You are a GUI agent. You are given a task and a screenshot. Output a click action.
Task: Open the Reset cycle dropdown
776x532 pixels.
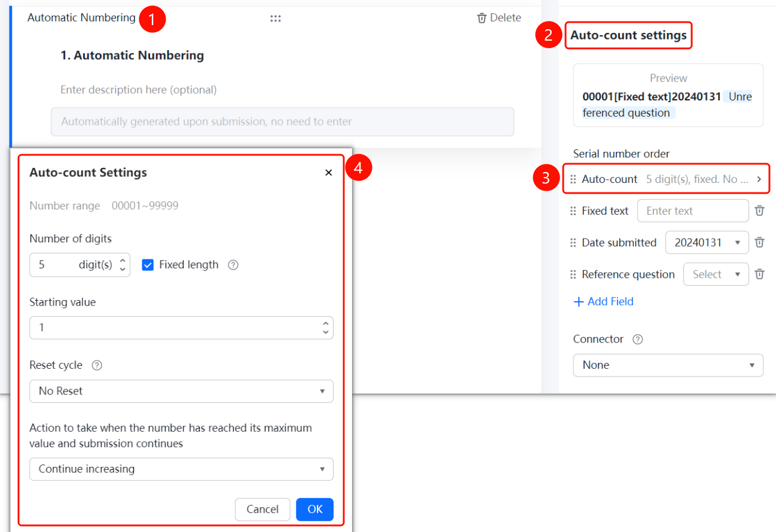coord(181,392)
